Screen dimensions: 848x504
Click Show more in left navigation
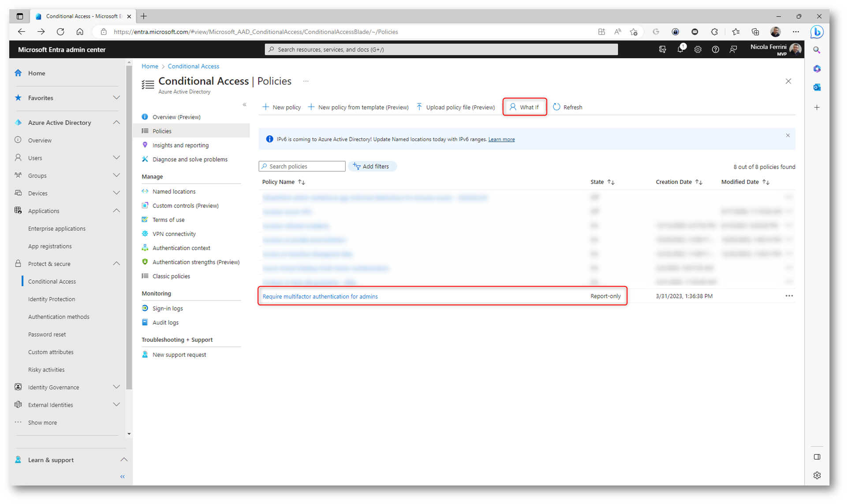click(x=42, y=422)
